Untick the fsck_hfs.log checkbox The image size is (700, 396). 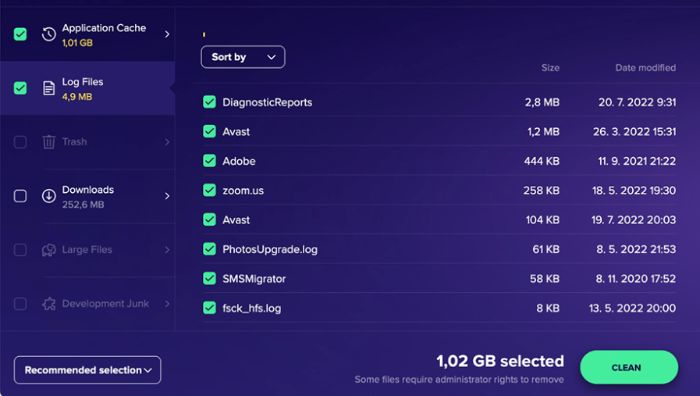click(x=209, y=308)
